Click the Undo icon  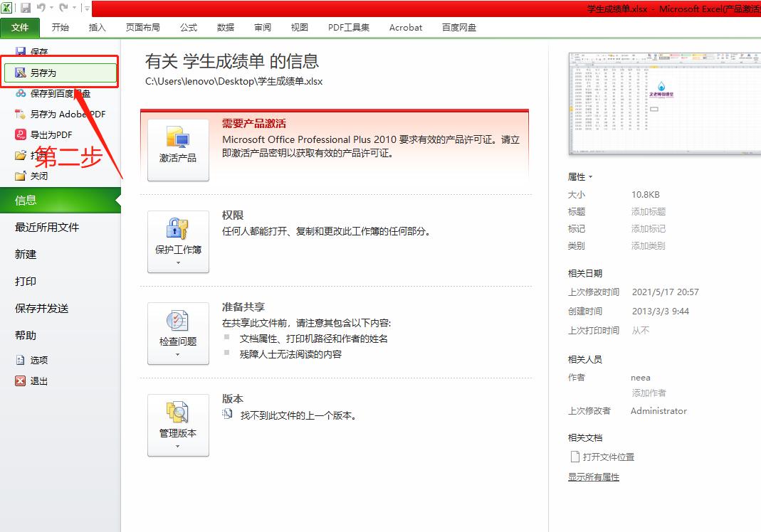click(x=43, y=8)
